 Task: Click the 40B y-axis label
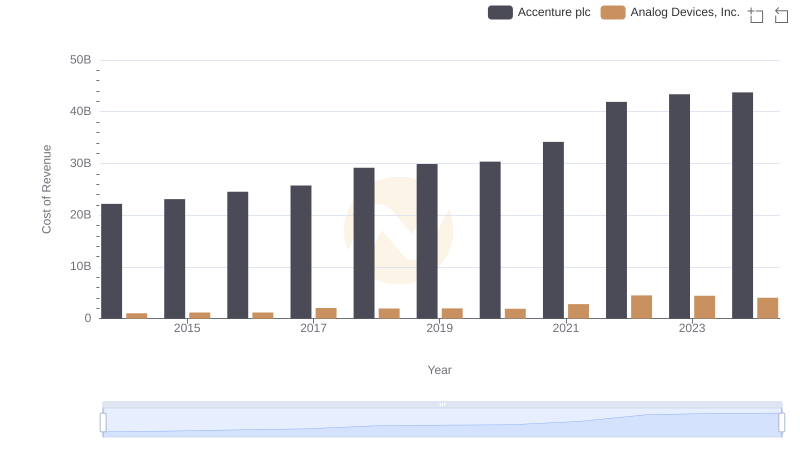click(x=81, y=111)
